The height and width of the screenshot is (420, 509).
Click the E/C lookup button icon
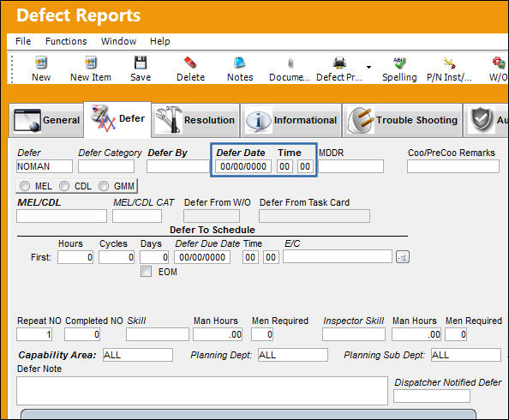coord(403,257)
